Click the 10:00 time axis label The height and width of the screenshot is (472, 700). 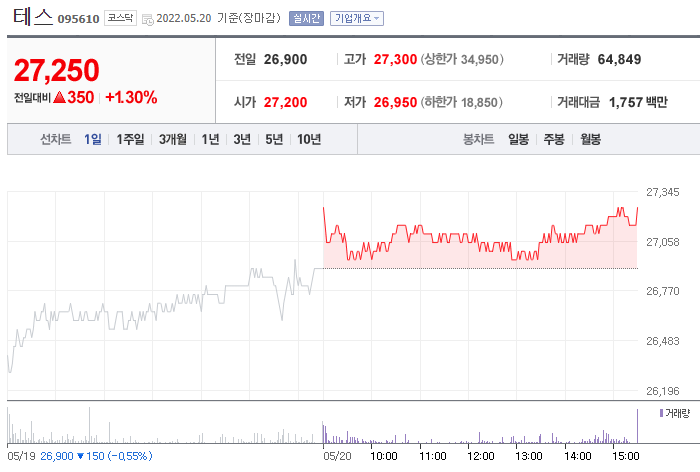[383, 456]
